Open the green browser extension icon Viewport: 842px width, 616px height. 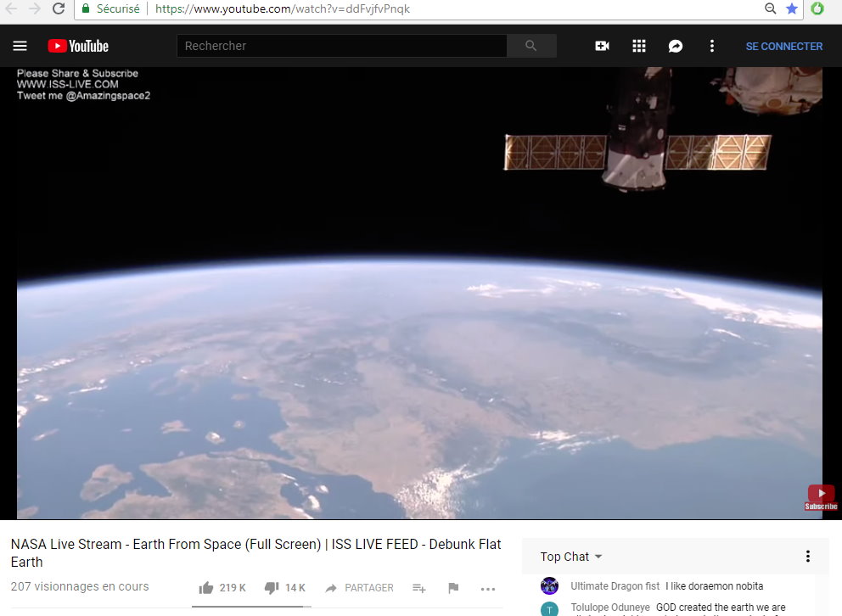coord(817,8)
